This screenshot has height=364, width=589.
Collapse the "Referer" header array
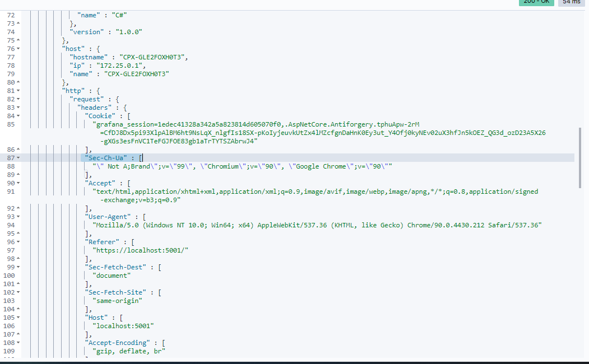point(18,241)
